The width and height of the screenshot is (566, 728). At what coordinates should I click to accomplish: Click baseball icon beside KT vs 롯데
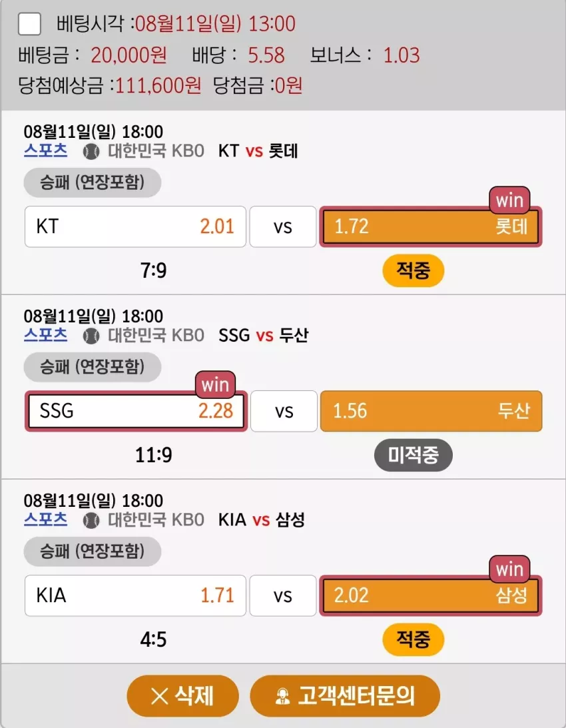pyautogui.click(x=91, y=151)
